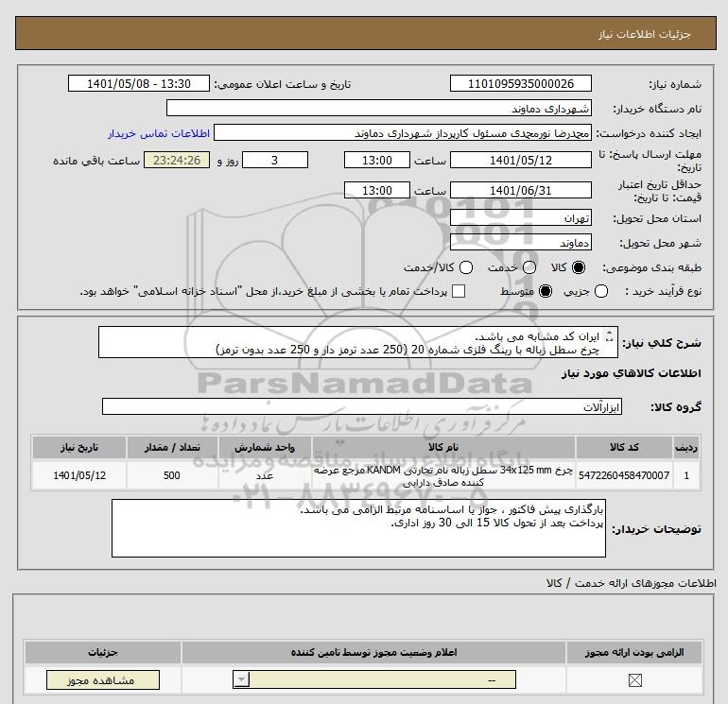728x704 pixels.
Task: Open the buyer contact information link
Action: (159, 133)
